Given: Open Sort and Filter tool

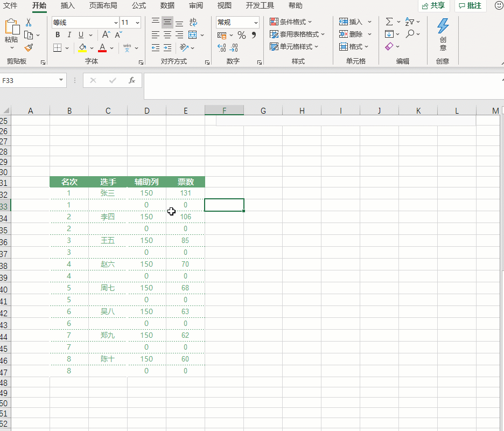Looking at the screenshot, I should pyautogui.click(x=409, y=22).
